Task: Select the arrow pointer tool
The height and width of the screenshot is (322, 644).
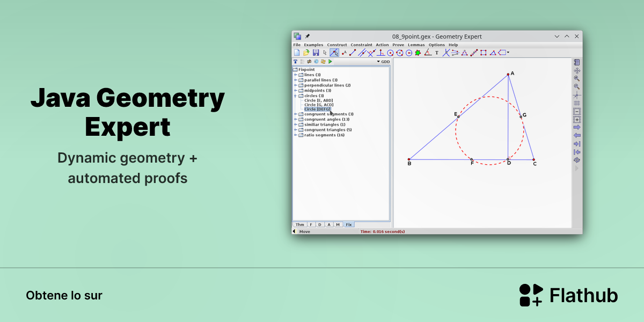Action: 325,53
